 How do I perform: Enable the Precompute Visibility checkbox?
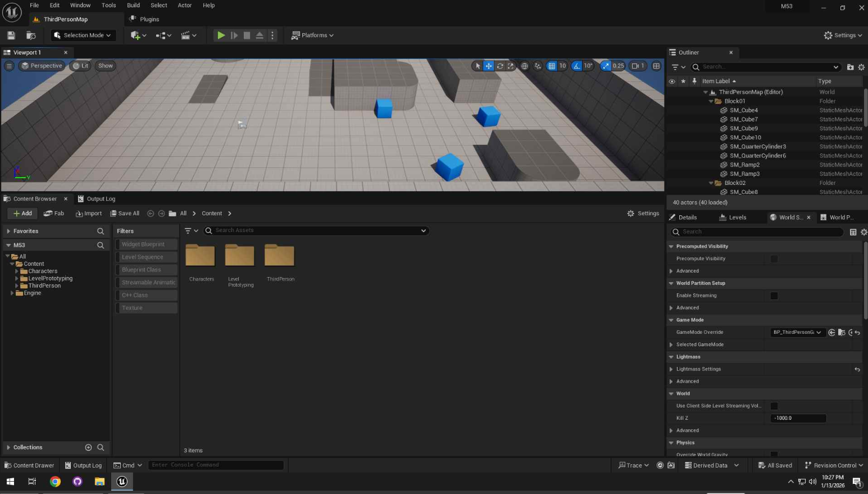(x=774, y=259)
